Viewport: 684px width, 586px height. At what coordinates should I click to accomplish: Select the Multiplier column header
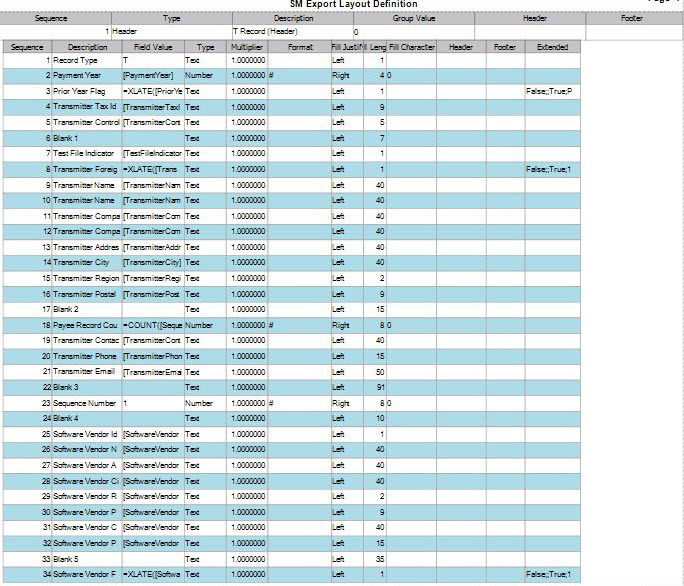tap(247, 47)
